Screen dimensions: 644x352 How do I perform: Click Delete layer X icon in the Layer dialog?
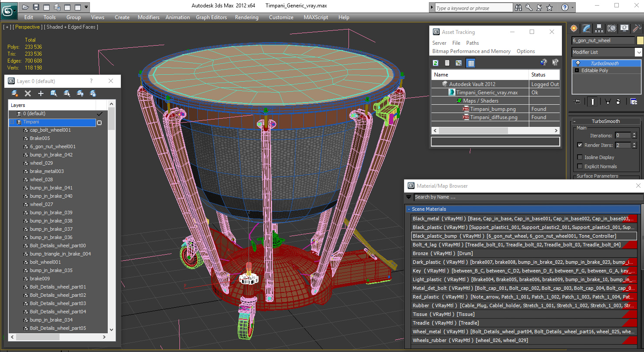28,93
